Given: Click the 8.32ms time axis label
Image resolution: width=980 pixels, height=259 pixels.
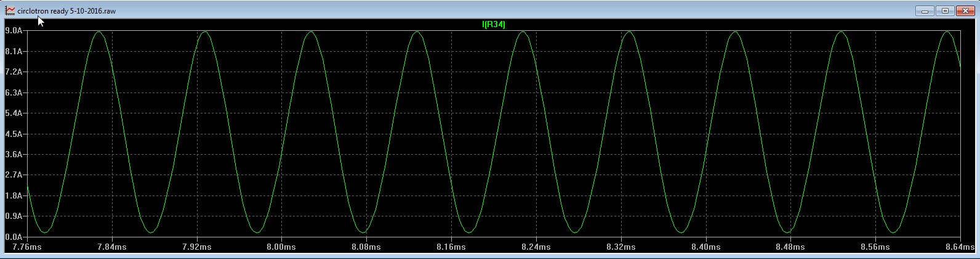Looking at the screenshot, I should click(621, 247).
